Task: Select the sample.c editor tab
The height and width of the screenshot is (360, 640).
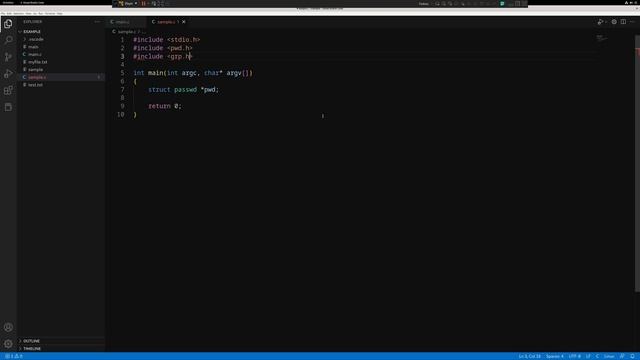Action: pyautogui.click(x=165, y=22)
